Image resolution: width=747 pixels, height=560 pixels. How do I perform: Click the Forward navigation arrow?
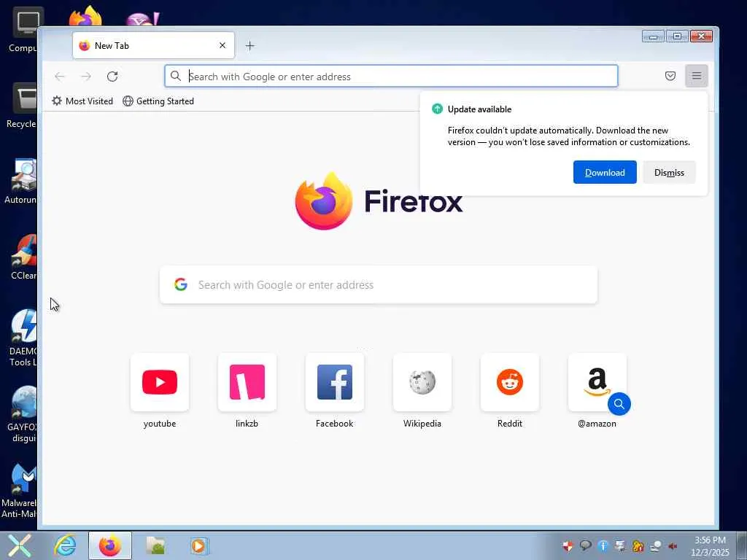tap(86, 76)
